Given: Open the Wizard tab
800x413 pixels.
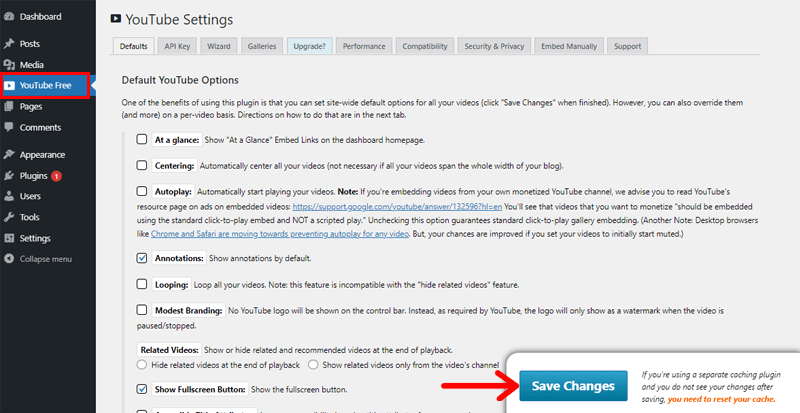Looking at the screenshot, I should (x=219, y=46).
